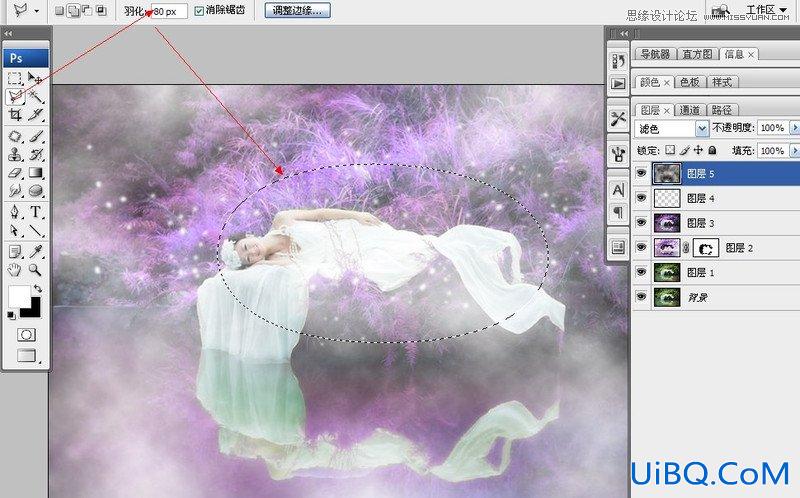Select the Path Selection tool
Viewport: 800px width, 498px height.
[x=15, y=230]
